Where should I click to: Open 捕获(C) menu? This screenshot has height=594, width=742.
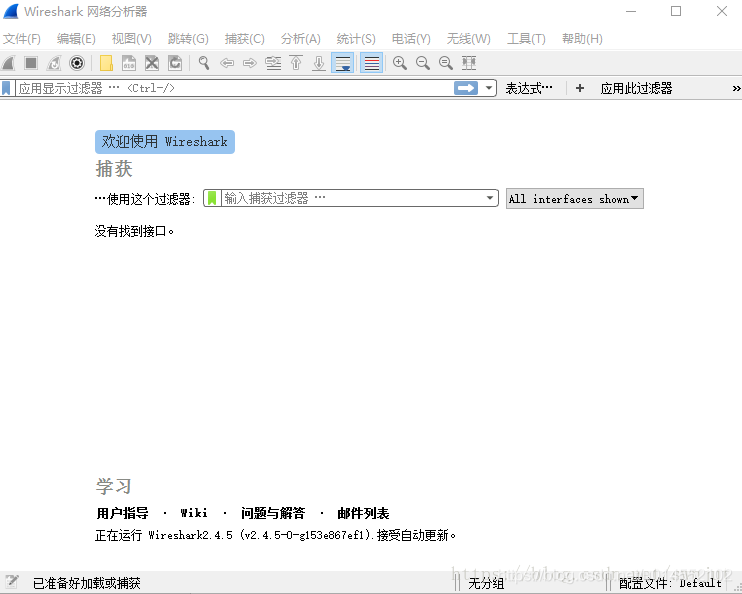click(245, 39)
